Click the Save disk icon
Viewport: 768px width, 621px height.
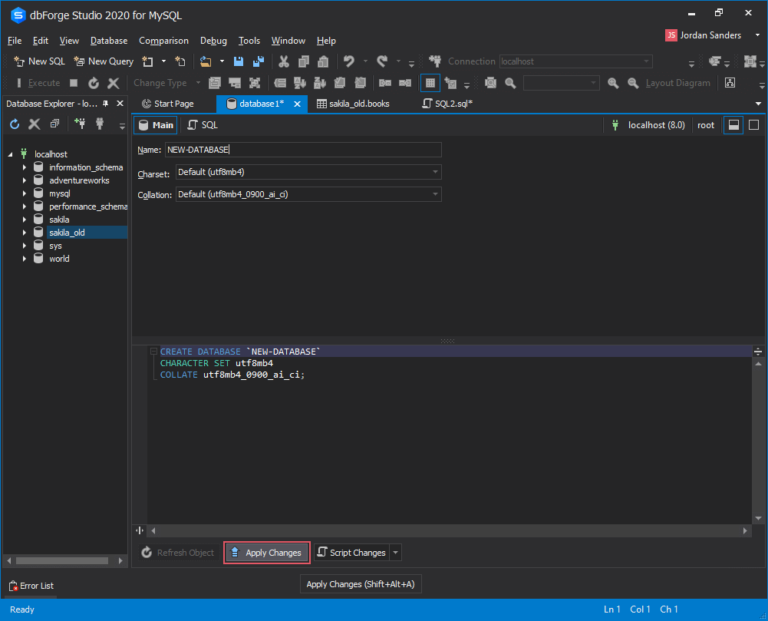point(239,61)
